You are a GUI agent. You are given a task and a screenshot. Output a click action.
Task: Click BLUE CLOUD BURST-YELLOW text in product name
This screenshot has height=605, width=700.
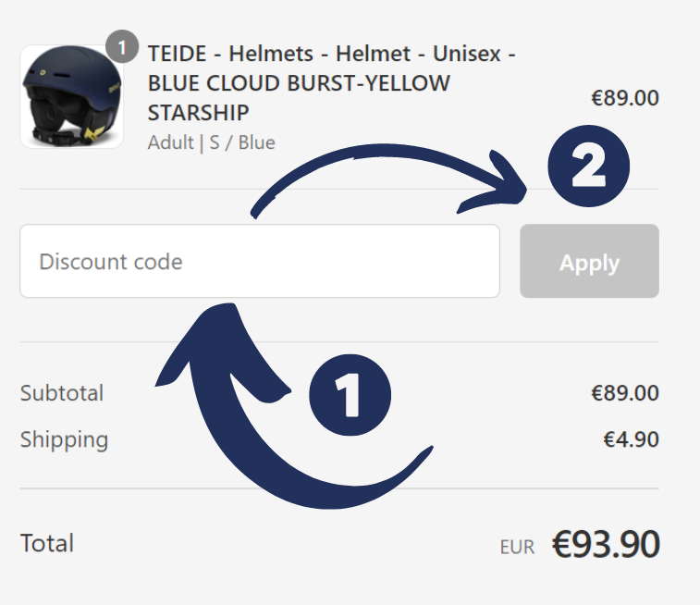(x=299, y=83)
